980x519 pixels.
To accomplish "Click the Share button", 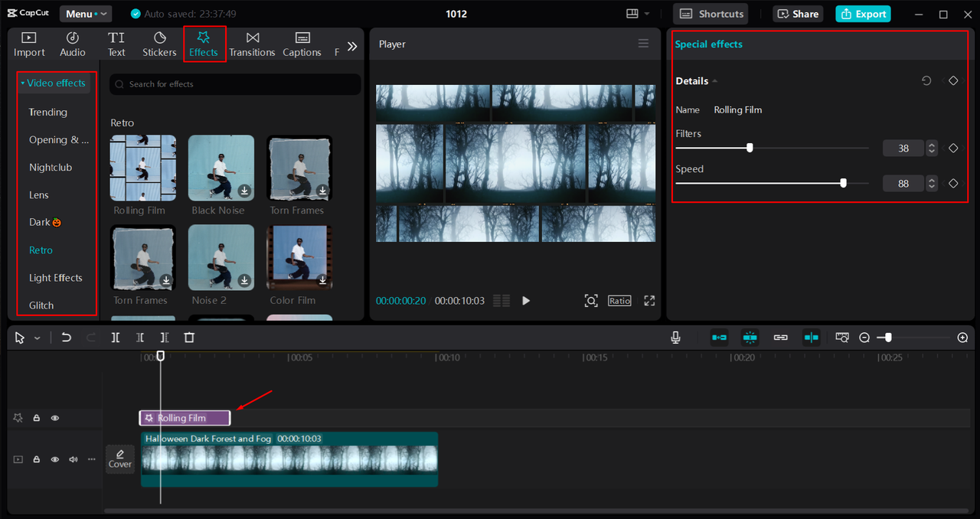I will [799, 14].
